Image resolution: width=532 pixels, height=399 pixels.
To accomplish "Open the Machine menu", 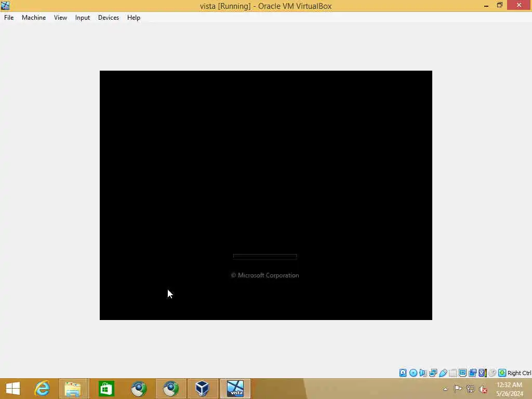I will tap(34, 18).
